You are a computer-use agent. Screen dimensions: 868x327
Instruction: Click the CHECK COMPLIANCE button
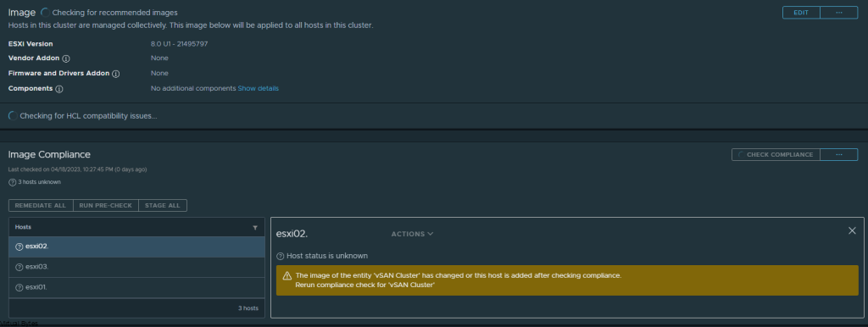pyautogui.click(x=776, y=154)
